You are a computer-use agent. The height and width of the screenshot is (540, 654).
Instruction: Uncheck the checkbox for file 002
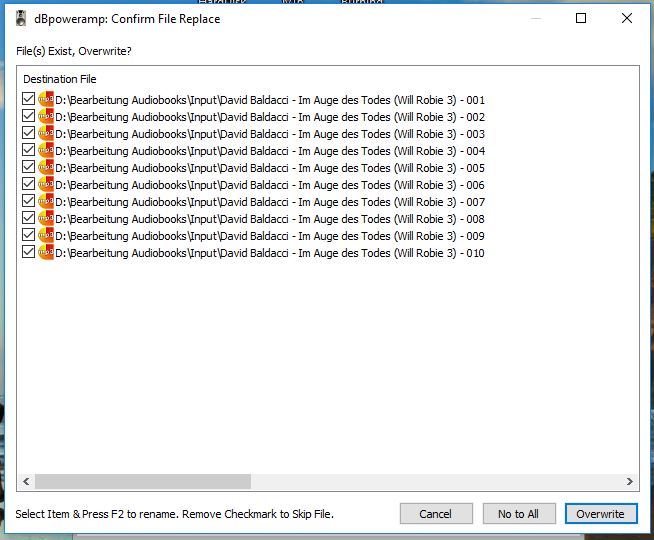click(28, 117)
